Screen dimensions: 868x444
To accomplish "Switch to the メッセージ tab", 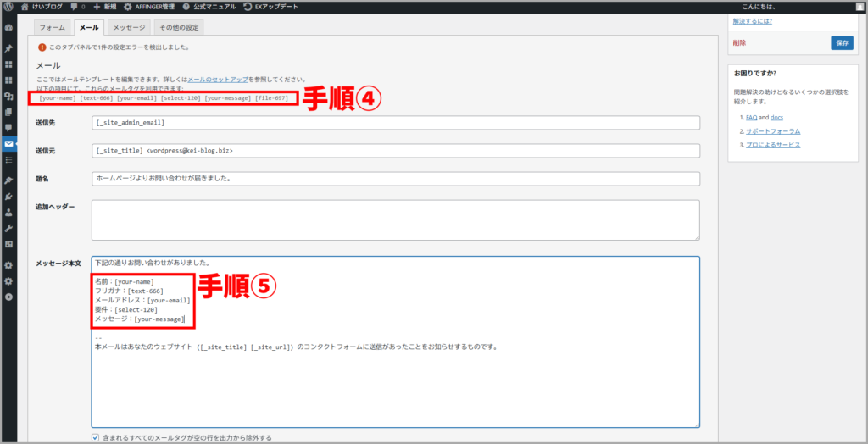I will pyautogui.click(x=129, y=27).
